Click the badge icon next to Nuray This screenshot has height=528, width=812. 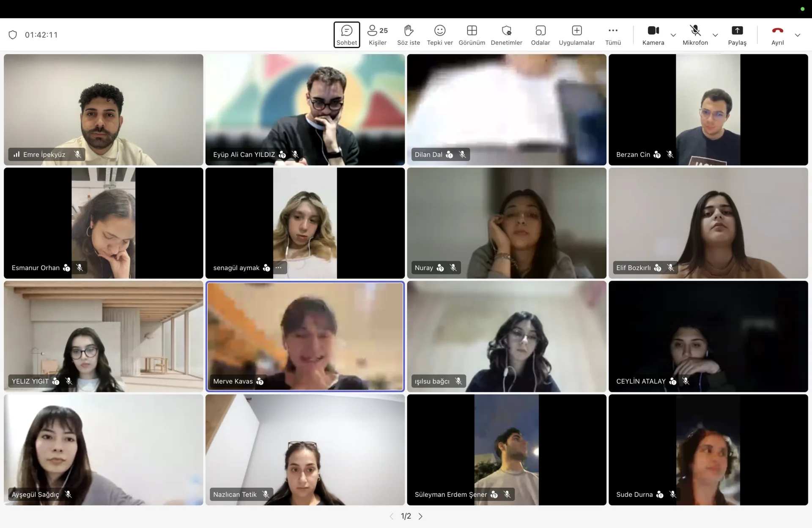point(440,268)
